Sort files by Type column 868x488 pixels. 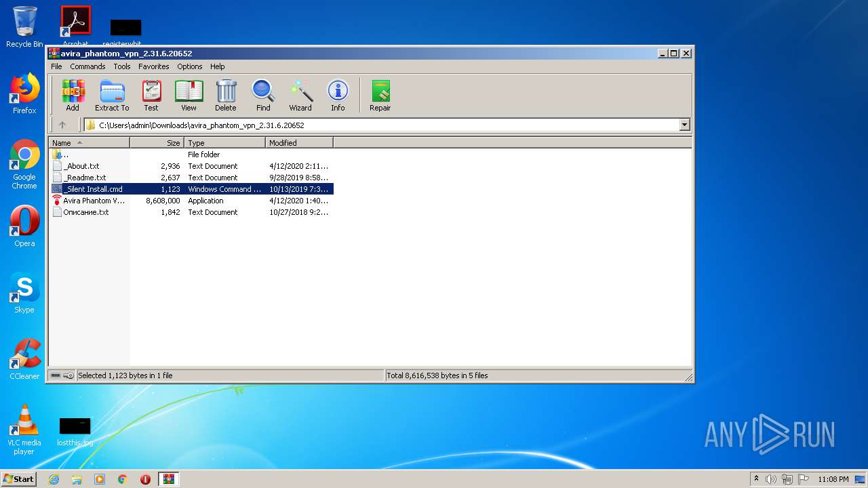(x=224, y=143)
